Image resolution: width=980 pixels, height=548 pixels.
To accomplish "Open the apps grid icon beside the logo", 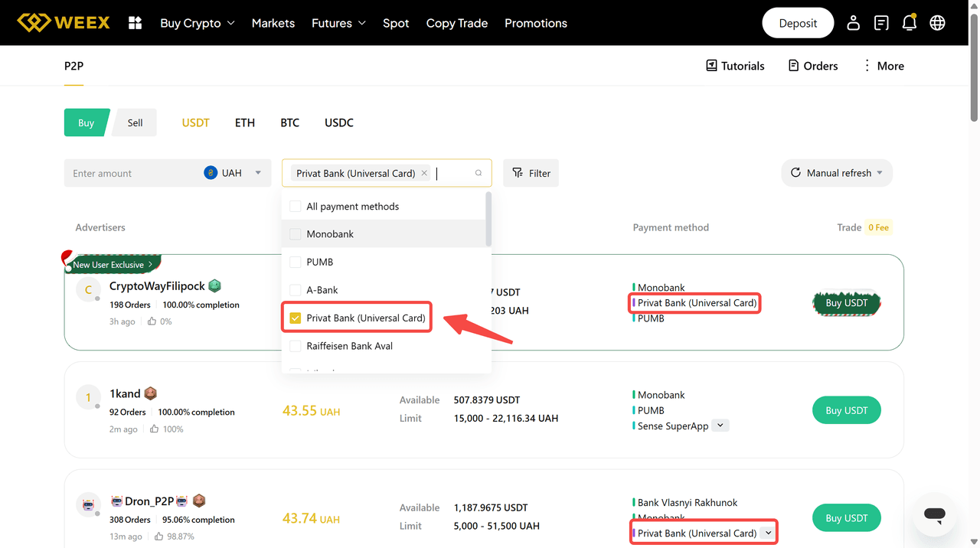I will coord(136,23).
